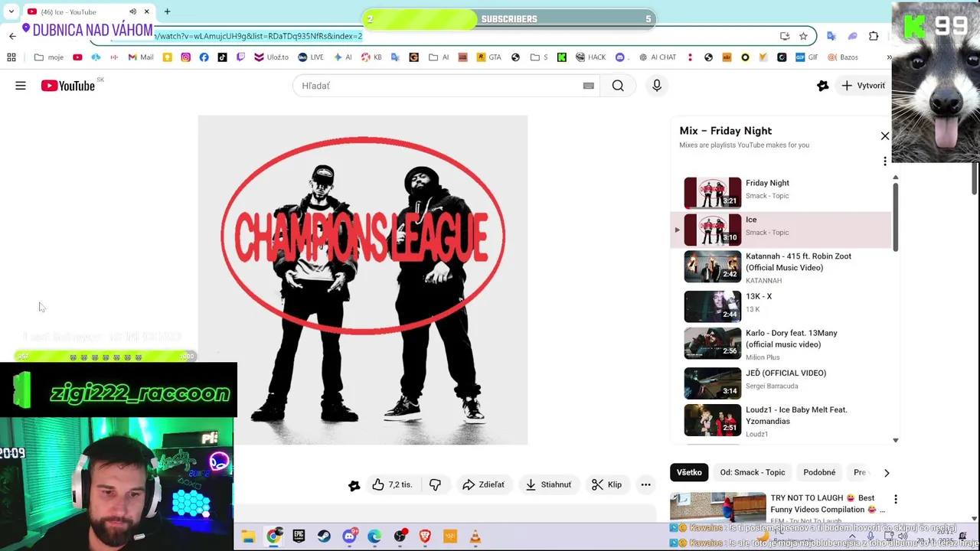This screenshot has width=980, height=551.
Task: Bookmark this page with the star icon
Action: pyautogui.click(x=803, y=36)
